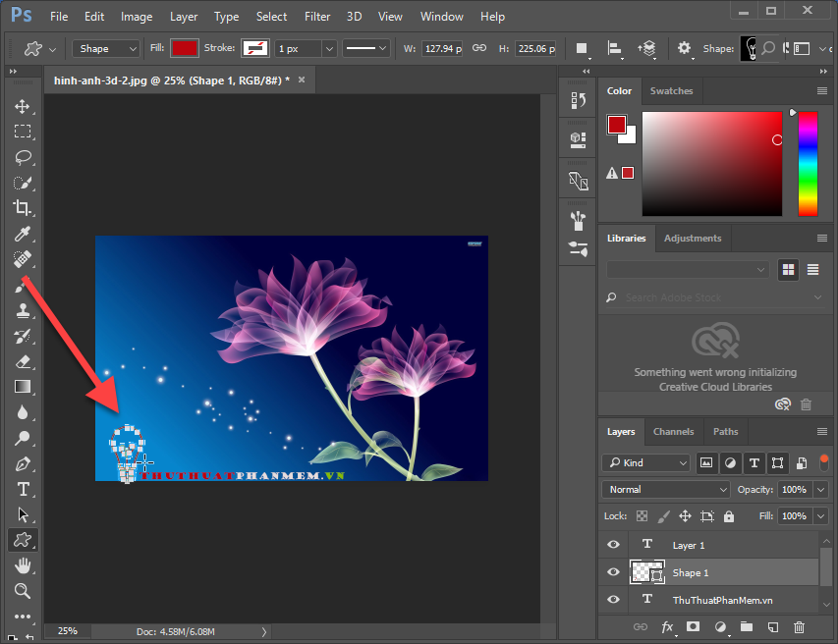Screen dimensions: 838x644
Task: Click the Create new layer button
Action: (x=772, y=625)
